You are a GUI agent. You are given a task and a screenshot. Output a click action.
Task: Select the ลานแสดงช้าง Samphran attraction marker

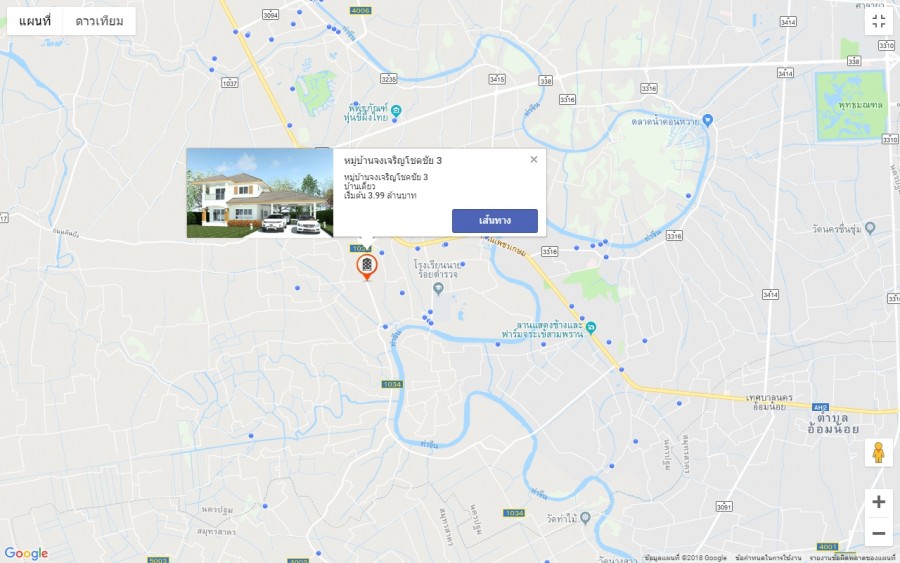coord(591,327)
